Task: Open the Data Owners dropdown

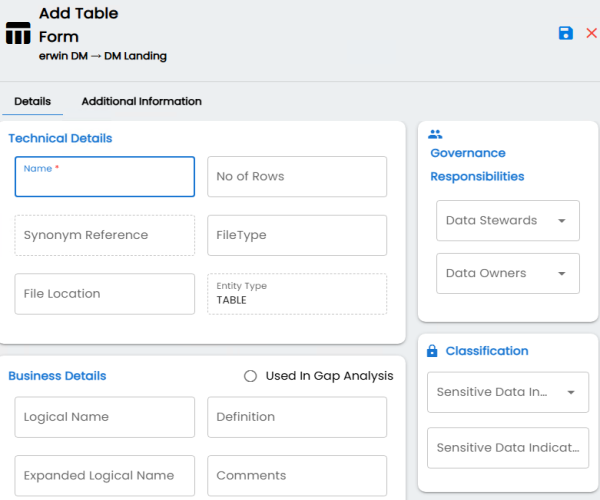Action: 561,274
